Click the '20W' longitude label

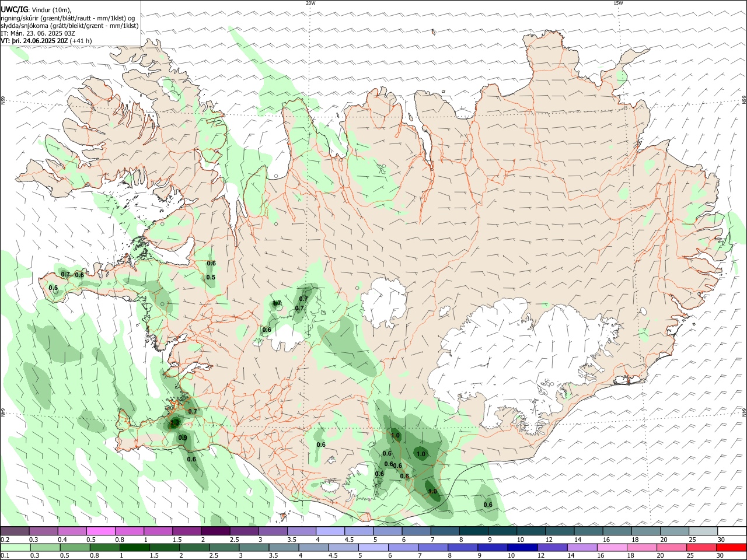click(x=310, y=3)
